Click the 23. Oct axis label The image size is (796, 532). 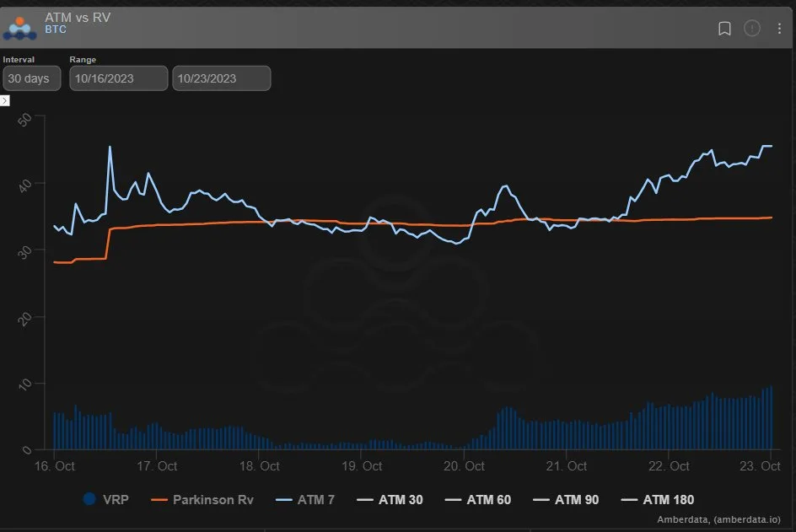click(760, 466)
